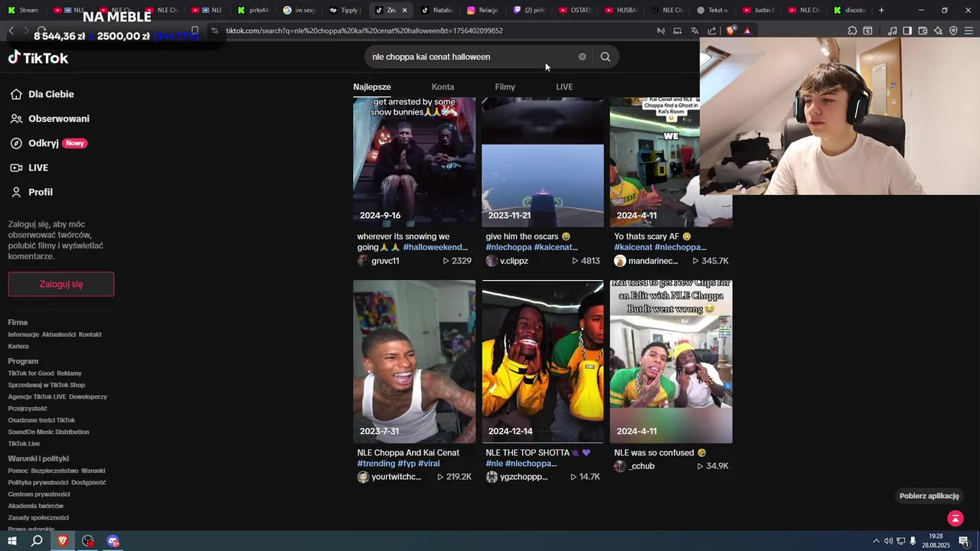Show hidden system tray icons
Screen dimensions: 980x551
[876, 541]
